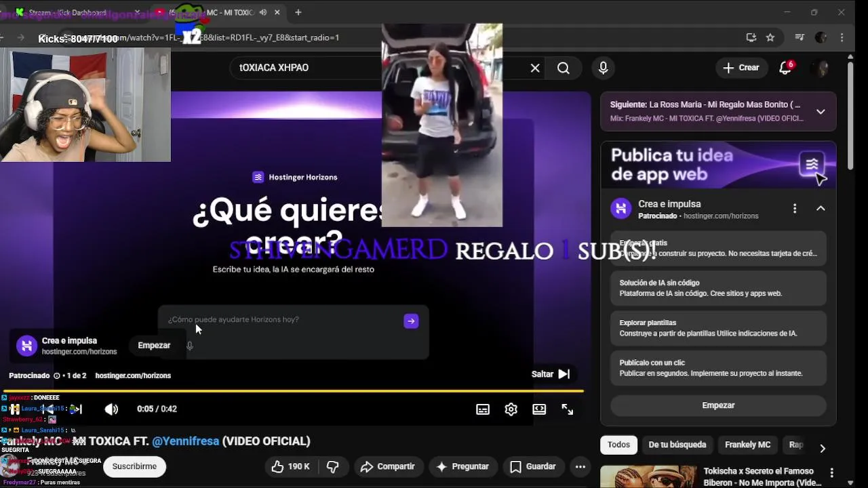Open the Empieza gratis ad card
Screen dimensions: 868x488
click(x=718, y=248)
